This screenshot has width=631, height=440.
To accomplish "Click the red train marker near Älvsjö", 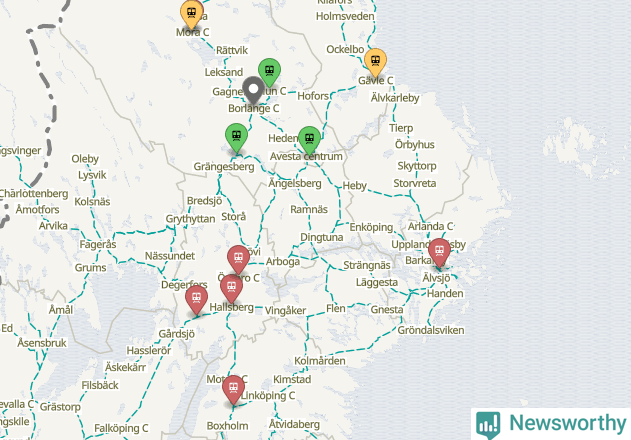I will 439,253.
